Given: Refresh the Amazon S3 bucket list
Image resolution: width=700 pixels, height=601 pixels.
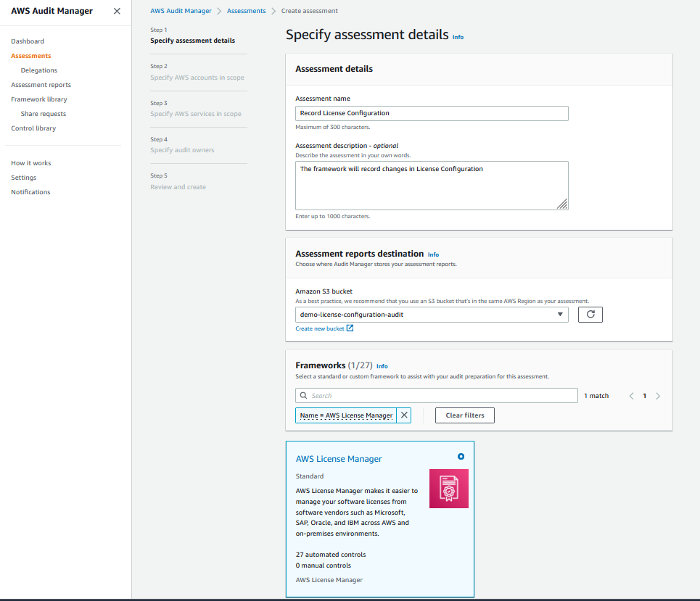Looking at the screenshot, I should point(590,314).
